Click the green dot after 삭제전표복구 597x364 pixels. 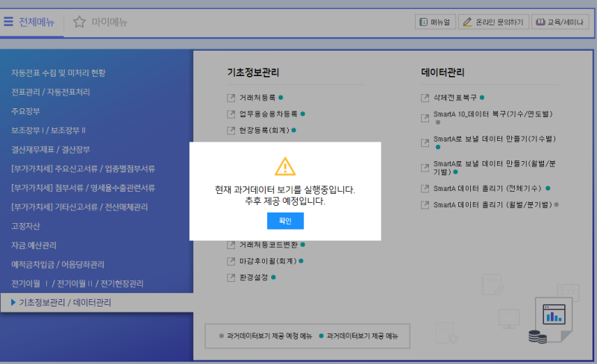[482, 98]
